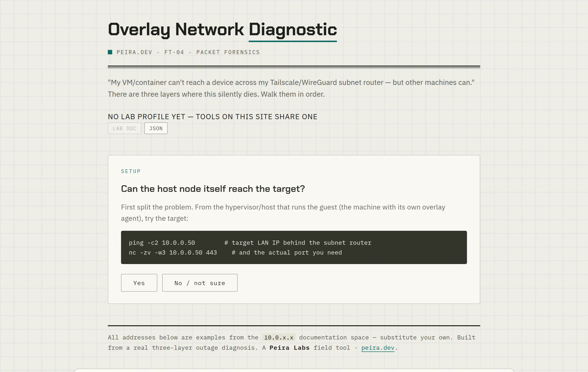Open the JSON profile button
This screenshot has width=588, height=372.
(x=156, y=128)
